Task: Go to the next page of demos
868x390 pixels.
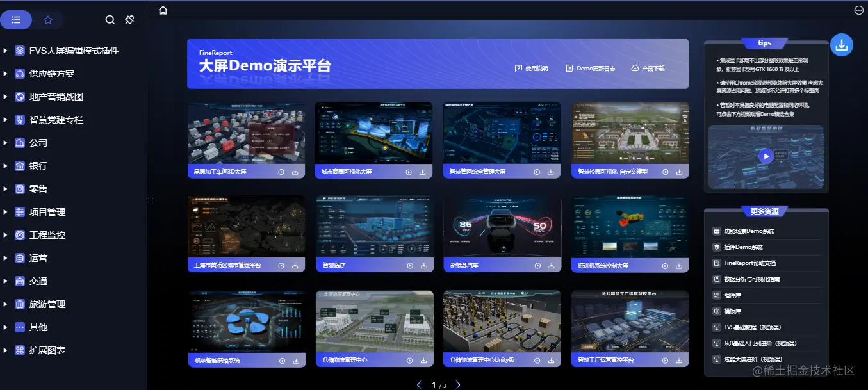Action: tap(458, 385)
